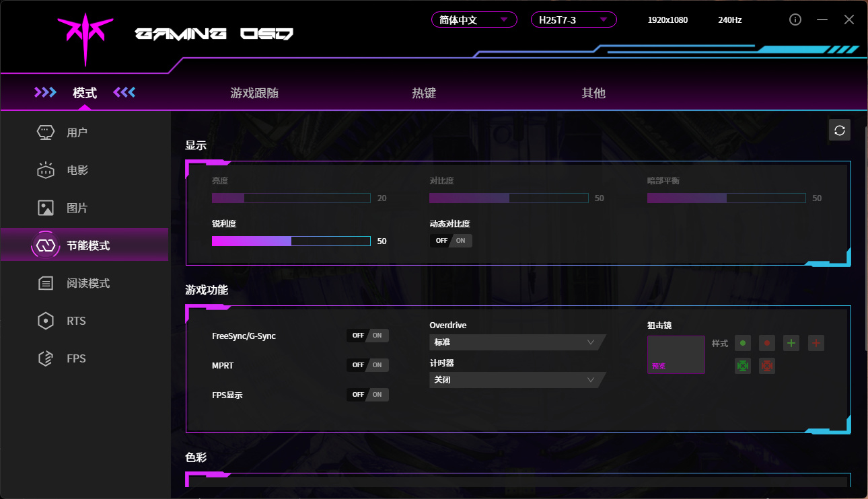Choose the green scope reticle crosshair style

pos(743,366)
